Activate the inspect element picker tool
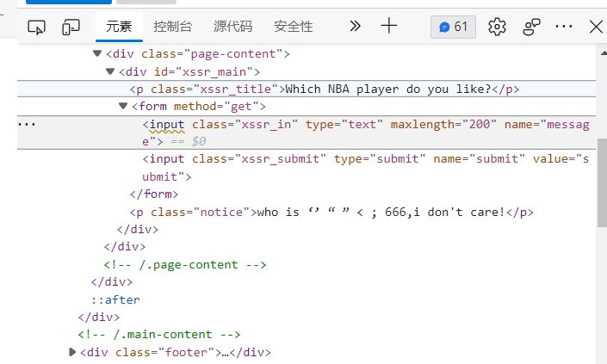Screen dimensions: 607x364 tap(37, 27)
